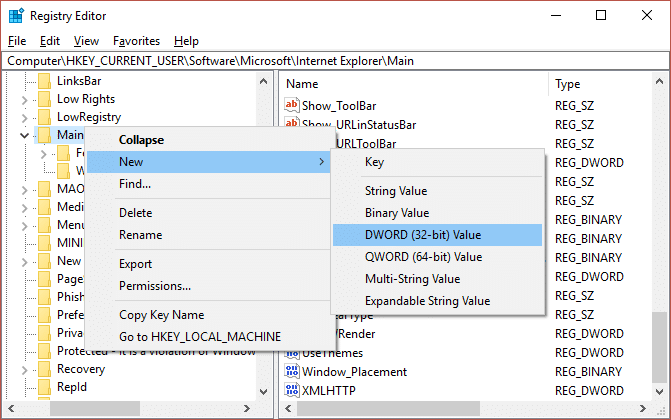
Task: Open the Edit menu
Action: point(50,41)
